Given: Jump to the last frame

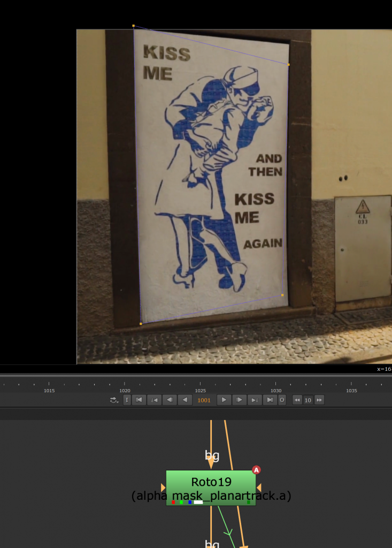Looking at the screenshot, I should point(270,400).
